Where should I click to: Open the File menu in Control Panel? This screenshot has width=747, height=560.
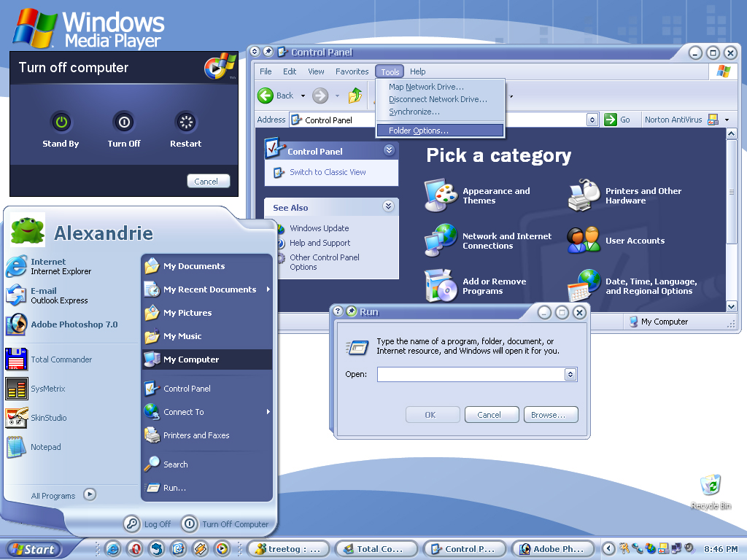tap(266, 71)
